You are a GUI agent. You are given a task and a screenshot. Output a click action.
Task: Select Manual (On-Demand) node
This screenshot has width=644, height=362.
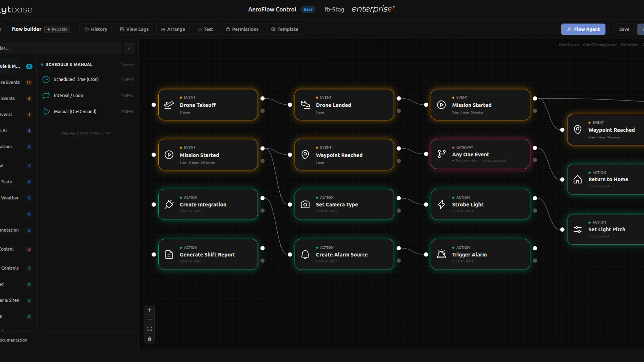[87, 112]
